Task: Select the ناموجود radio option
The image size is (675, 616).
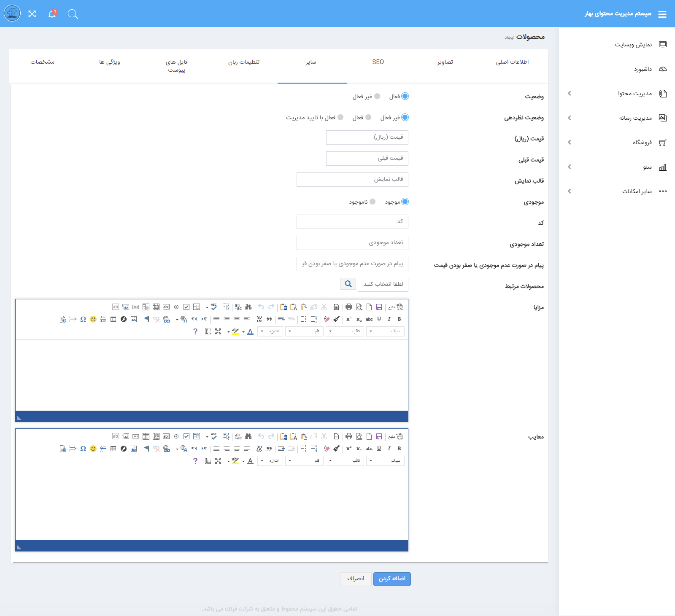Action: [x=373, y=202]
